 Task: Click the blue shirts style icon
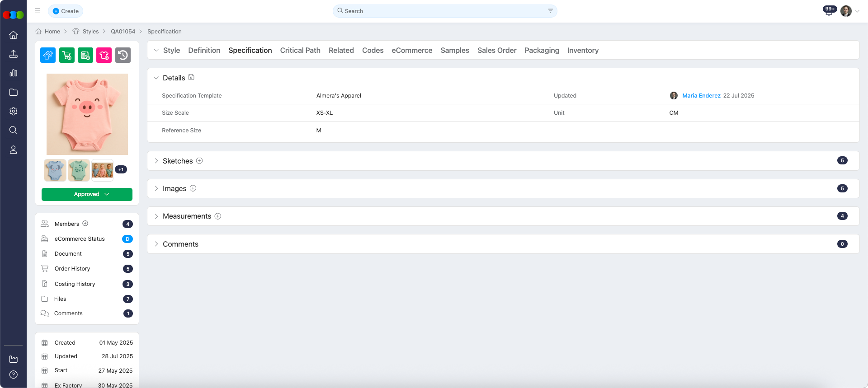pyautogui.click(x=48, y=55)
